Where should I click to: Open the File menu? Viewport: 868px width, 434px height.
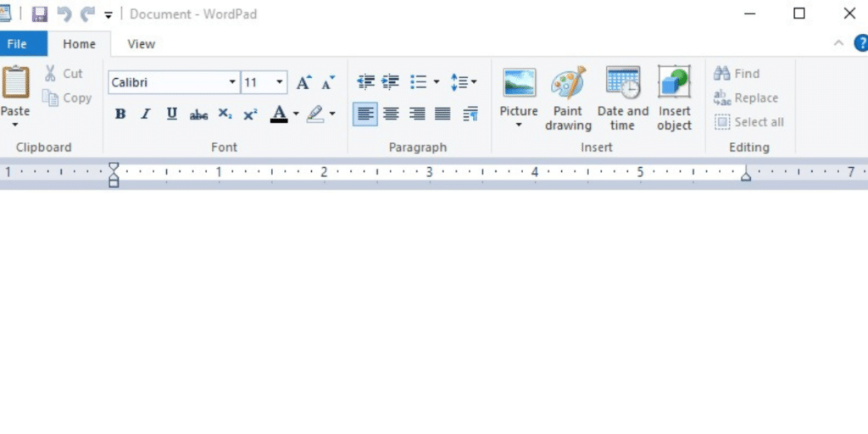tap(17, 44)
